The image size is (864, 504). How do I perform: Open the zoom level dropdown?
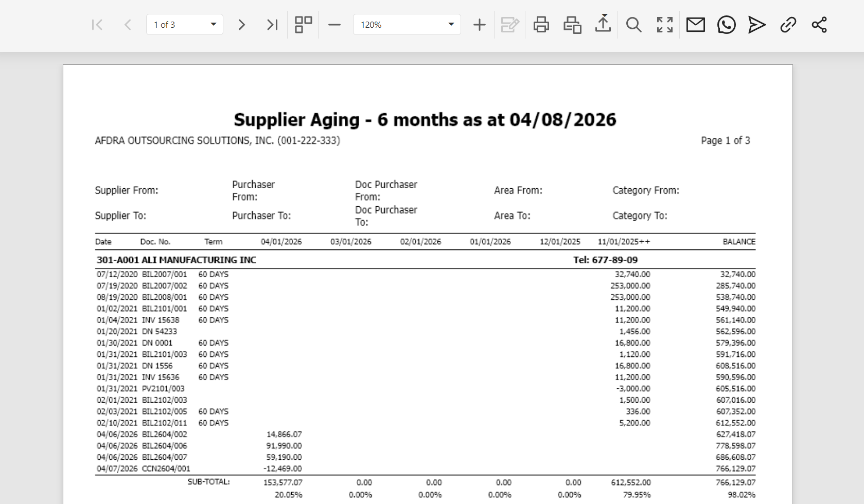[x=451, y=25]
